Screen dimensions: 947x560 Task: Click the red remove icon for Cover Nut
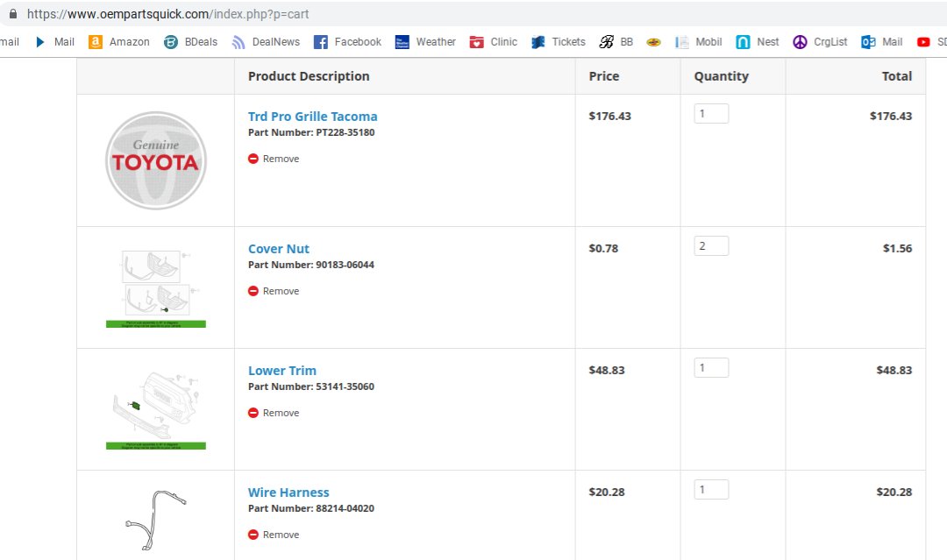point(253,291)
